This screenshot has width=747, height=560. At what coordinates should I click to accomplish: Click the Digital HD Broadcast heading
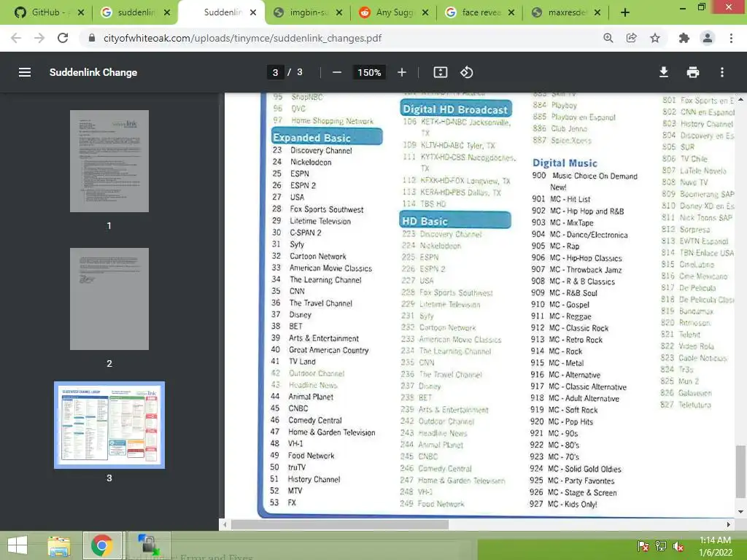(456, 109)
